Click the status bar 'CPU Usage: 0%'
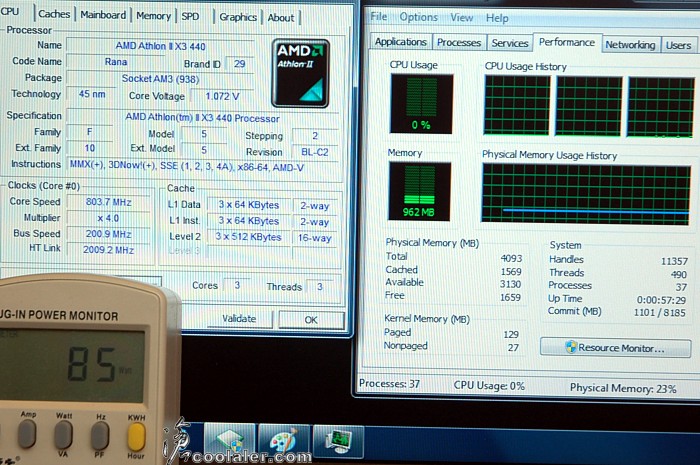This screenshot has height=465, width=700. click(489, 386)
